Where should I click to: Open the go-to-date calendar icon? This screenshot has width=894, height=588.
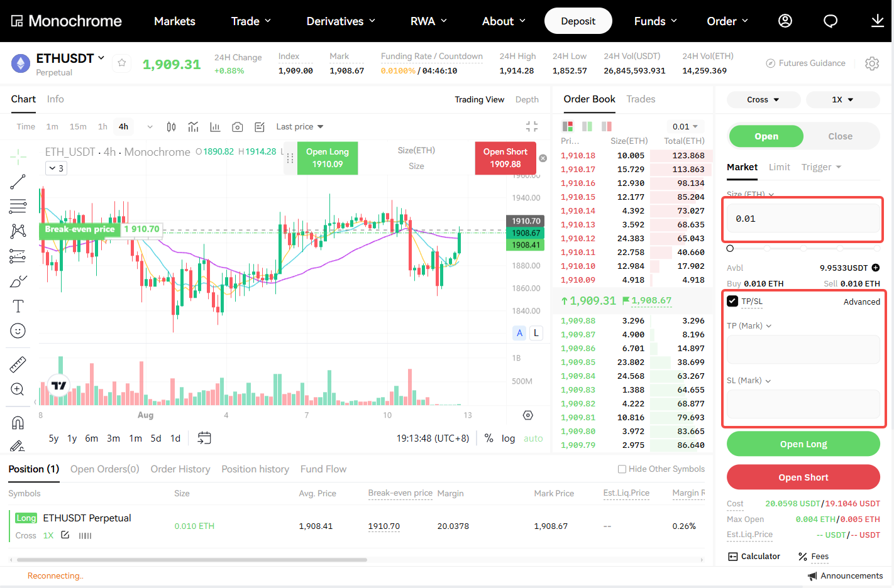pos(204,438)
